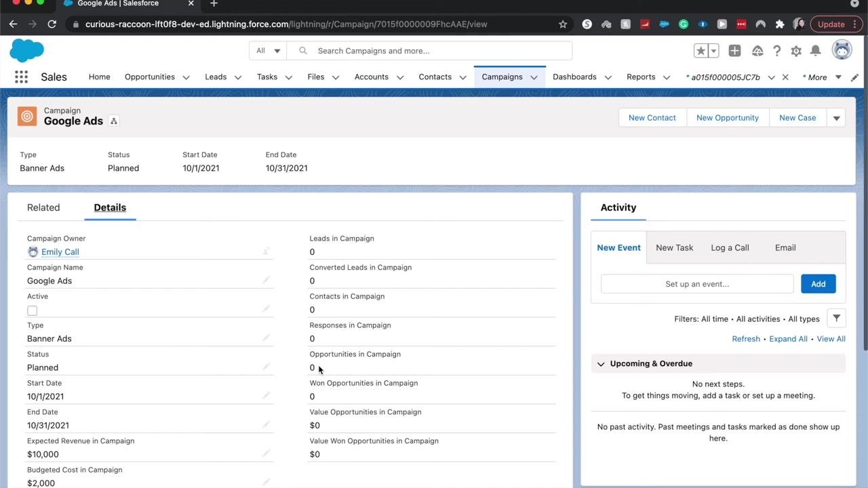Open the More navigation dropdown

[823, 77]
